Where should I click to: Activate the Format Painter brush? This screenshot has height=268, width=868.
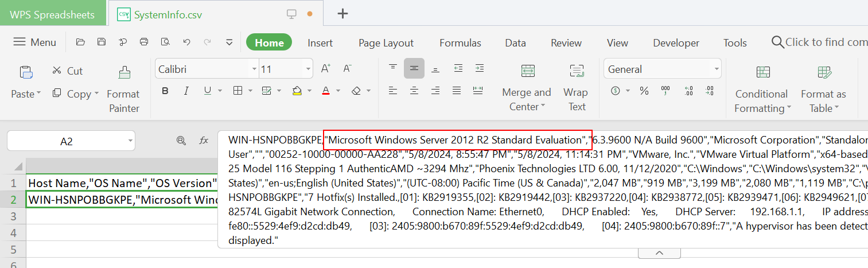[x=123, y=72]
